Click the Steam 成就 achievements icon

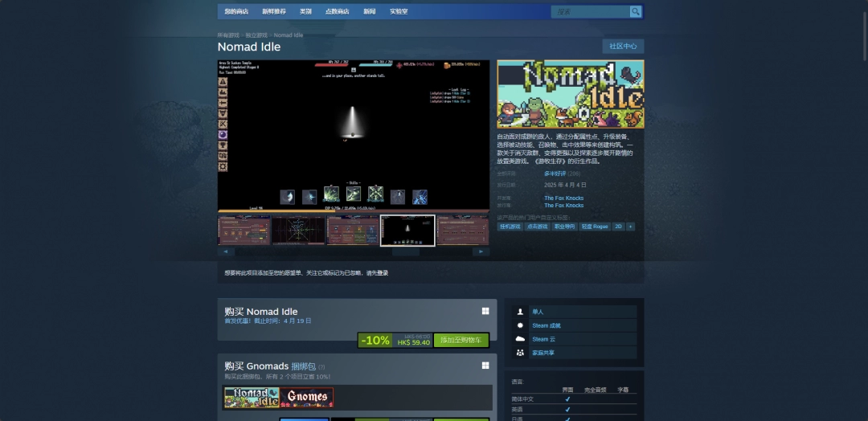pos(521,325)
